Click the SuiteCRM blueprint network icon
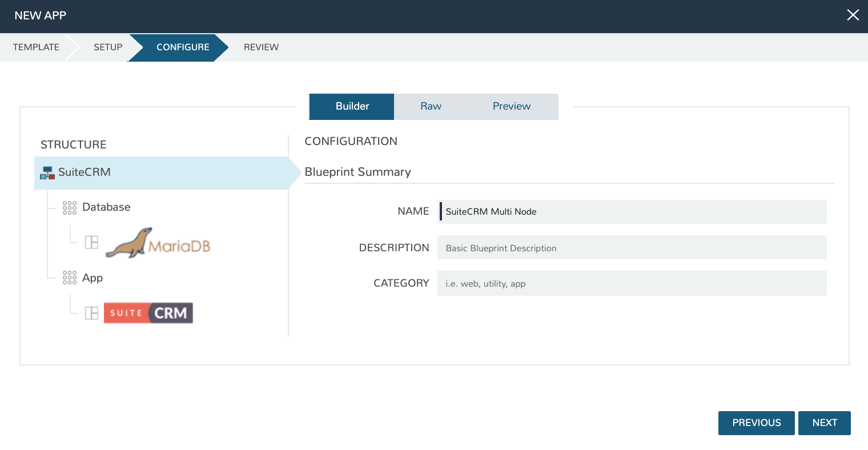The image size is (868, 450). pyautogui.click(x=47, y=173)
